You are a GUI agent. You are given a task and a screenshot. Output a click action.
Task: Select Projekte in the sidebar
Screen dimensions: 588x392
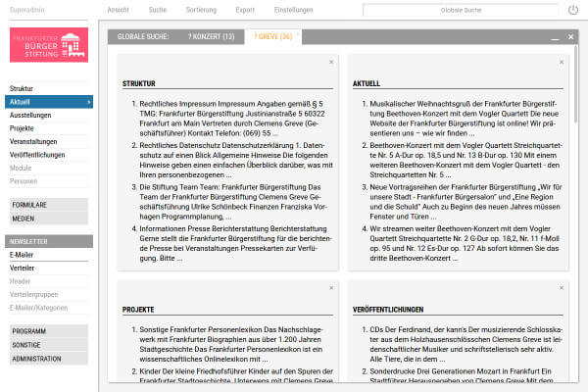pyautogui.click(x=49, y=128)
